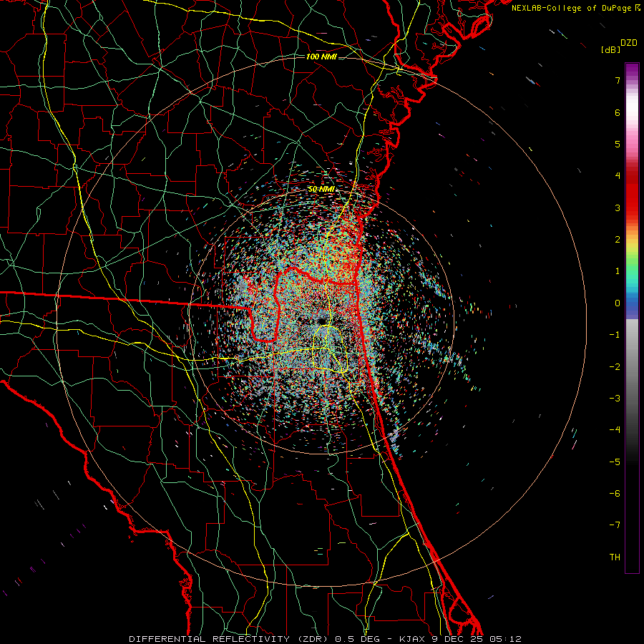Click the "-7" tick label on the color scale
This screenshot has width=644, height=644.
[615, 525]
